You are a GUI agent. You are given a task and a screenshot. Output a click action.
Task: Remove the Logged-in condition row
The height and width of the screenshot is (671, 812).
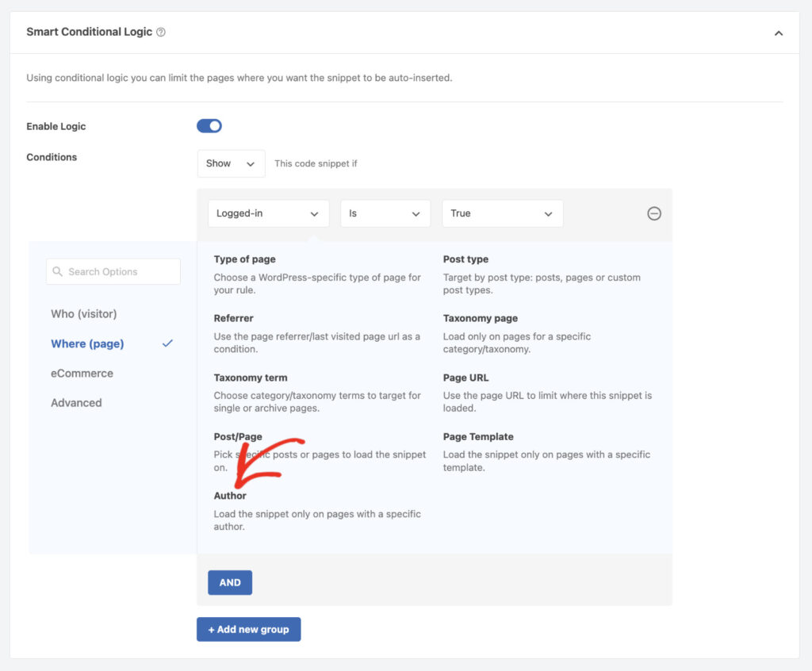654,213
